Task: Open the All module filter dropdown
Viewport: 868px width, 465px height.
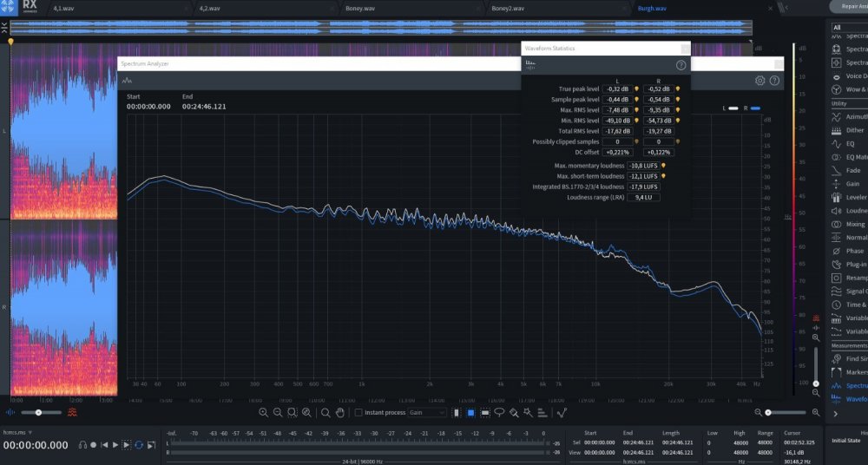Action: click(x=850, y=27)
